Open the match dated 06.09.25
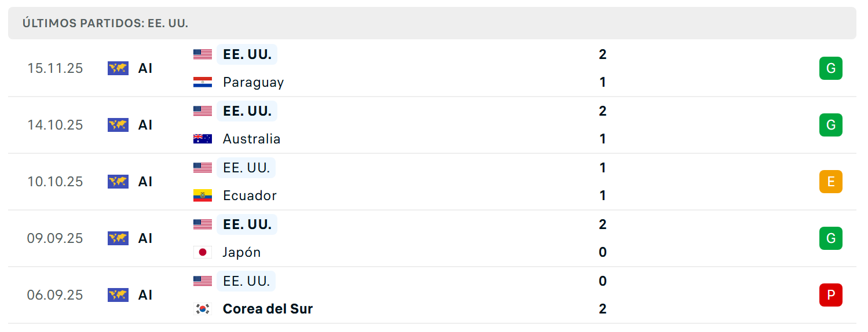The height and width of the screenshot is (332, 868). point(432,295)
